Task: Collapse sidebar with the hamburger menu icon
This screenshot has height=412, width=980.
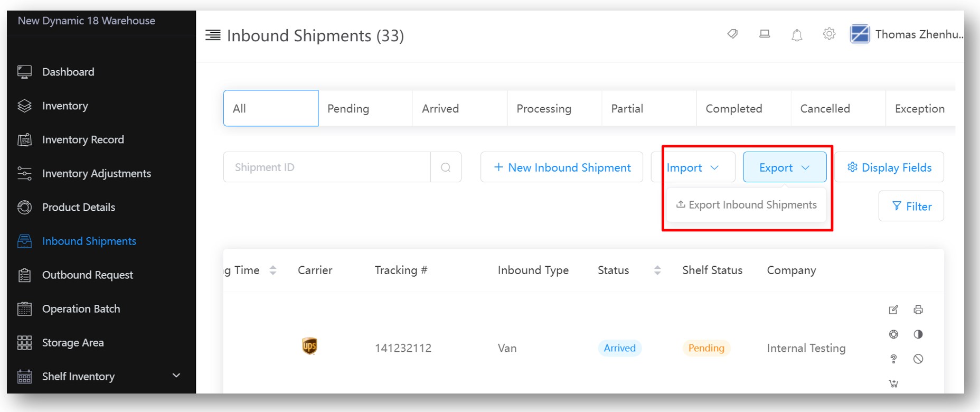Action: pos(213,35)
